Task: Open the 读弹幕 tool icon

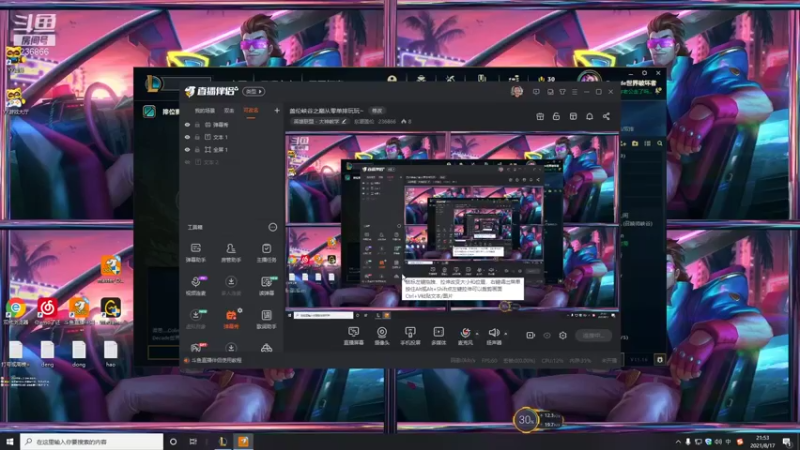Action: (x=266, y=285)
